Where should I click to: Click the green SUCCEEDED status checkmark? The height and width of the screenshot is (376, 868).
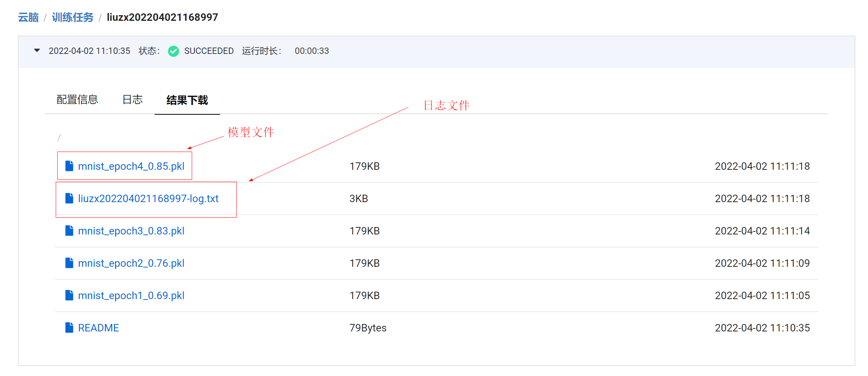click(x=173, y=51)
